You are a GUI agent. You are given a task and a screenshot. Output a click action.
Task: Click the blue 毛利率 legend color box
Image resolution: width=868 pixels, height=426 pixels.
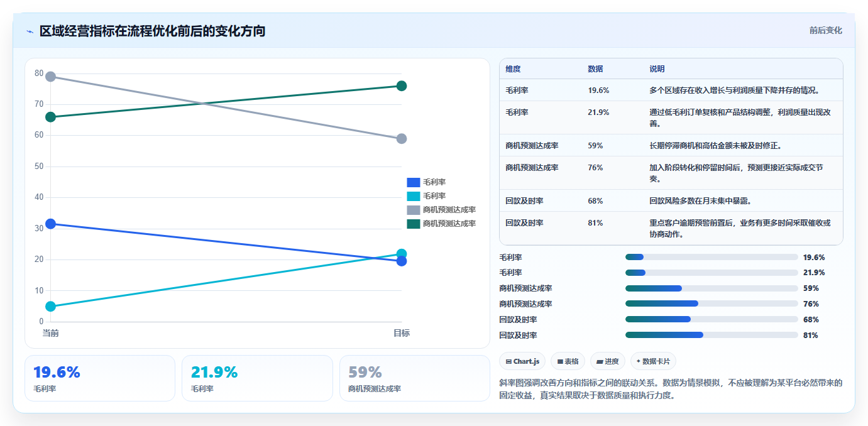[414, 182]
